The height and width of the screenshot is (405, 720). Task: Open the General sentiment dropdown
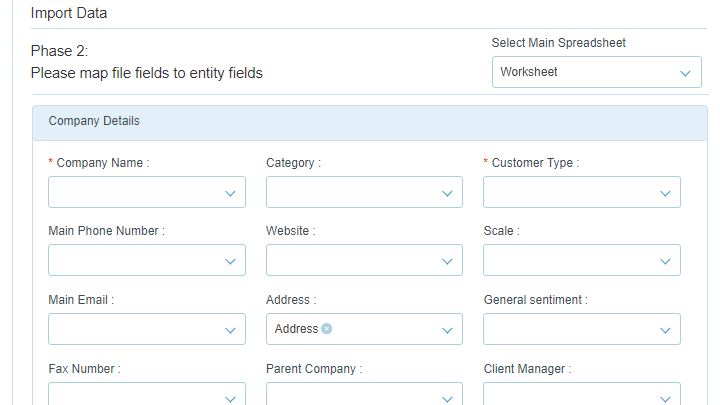[x=582, y=329]
